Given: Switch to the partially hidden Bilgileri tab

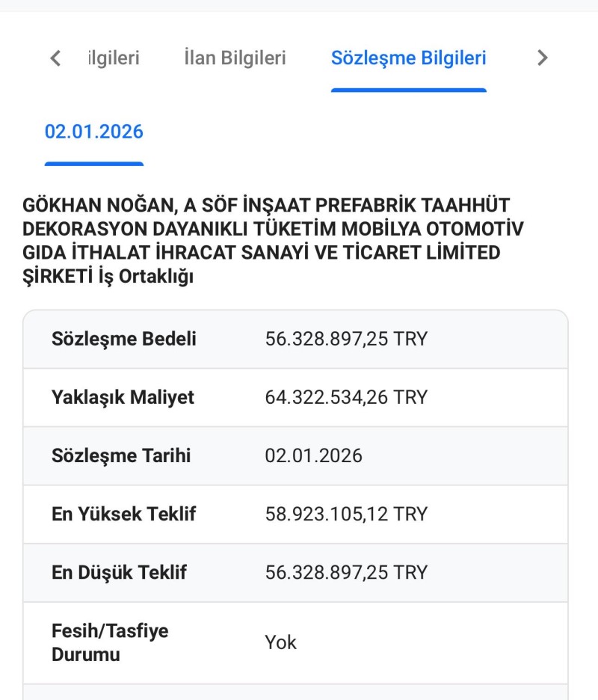Looking at the screenshot, I should [114, 58].
